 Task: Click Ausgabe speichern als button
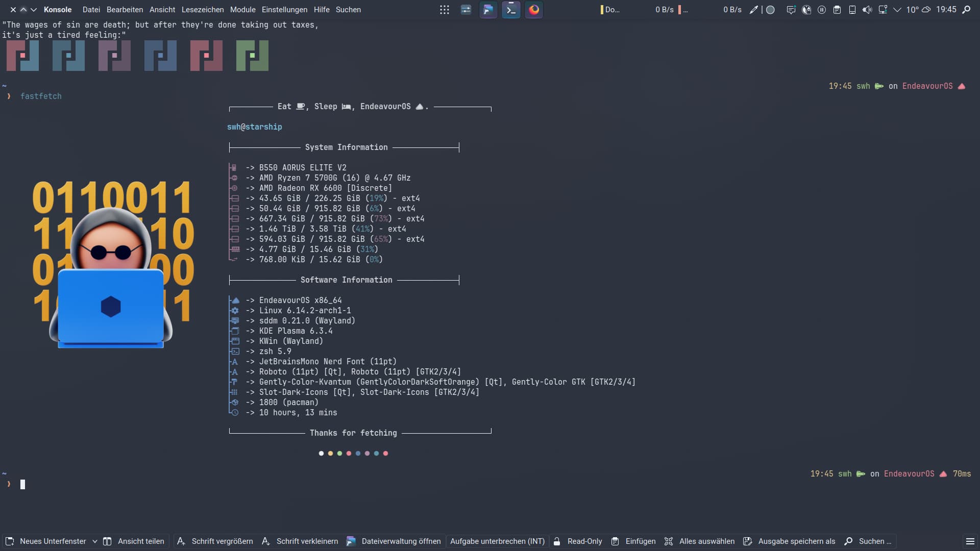pyautogui.click(x=790, y=541)
